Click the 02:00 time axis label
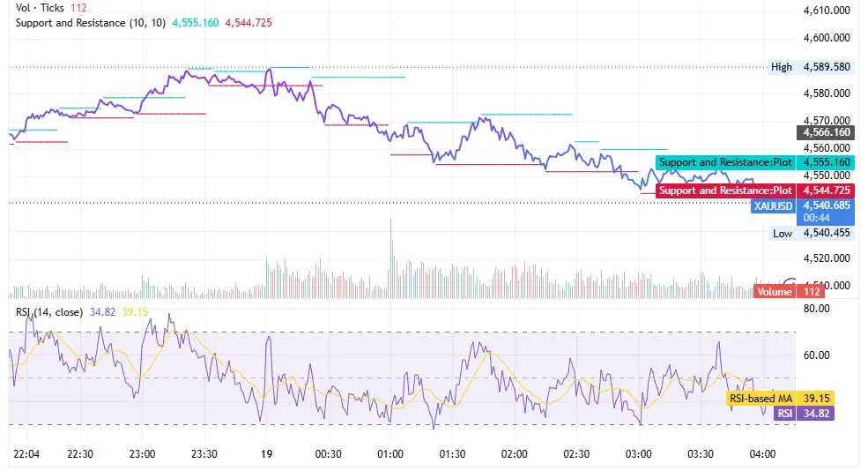Image resolution: width=868 pixels, height=471 pixels. [515, 454]
